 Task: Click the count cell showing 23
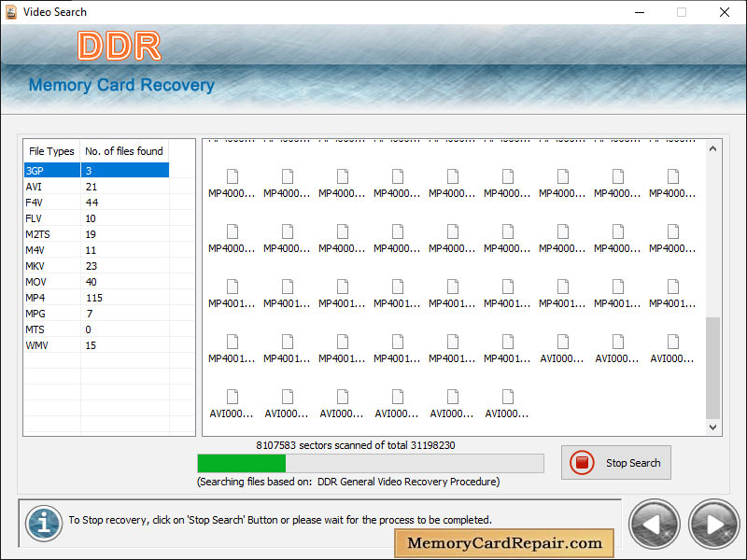point(125,266)
